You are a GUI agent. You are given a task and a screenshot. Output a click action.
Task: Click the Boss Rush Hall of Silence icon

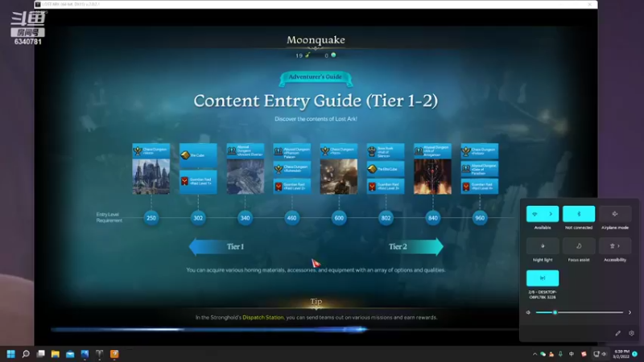[372, 151]
